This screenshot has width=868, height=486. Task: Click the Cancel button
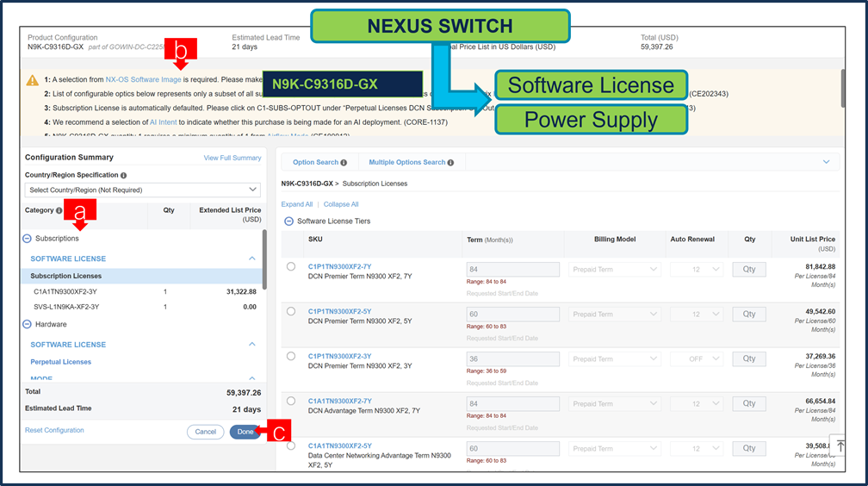pos(205,432)
